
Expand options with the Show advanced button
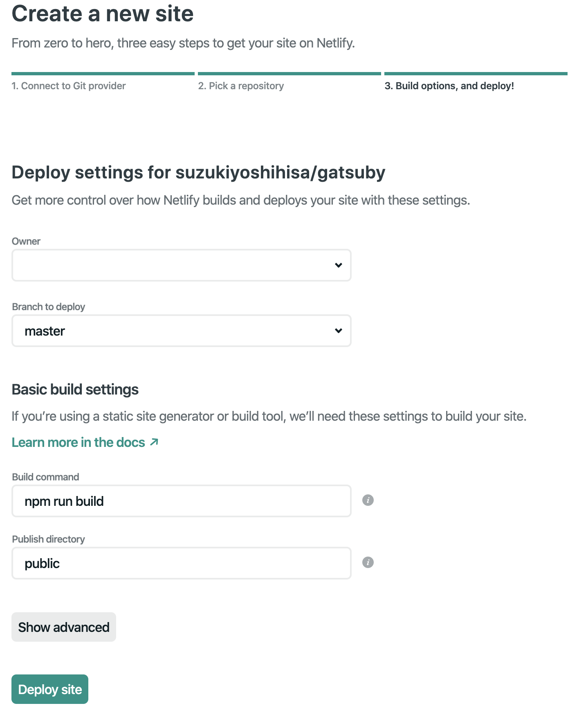64,627
